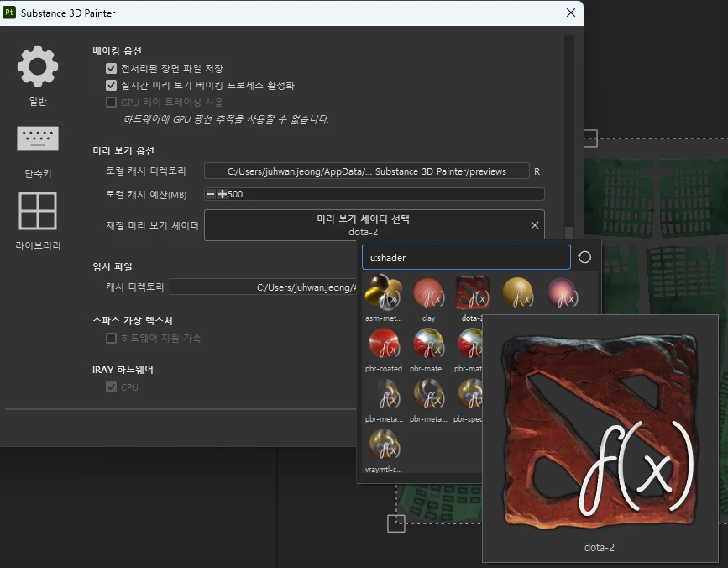Open the 라이브러리 library grid section
Screen dimensions: 728x568
[38, 211]
